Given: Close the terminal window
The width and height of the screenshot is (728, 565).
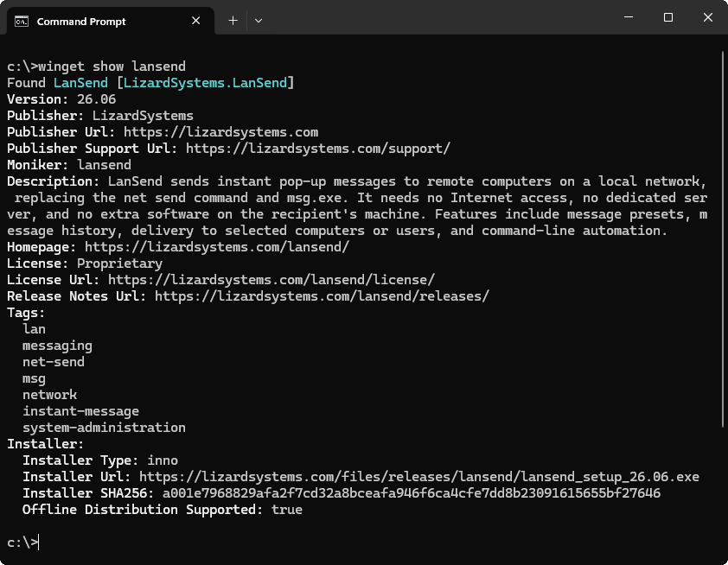Looking at the screenshot, I should (707, 17).
